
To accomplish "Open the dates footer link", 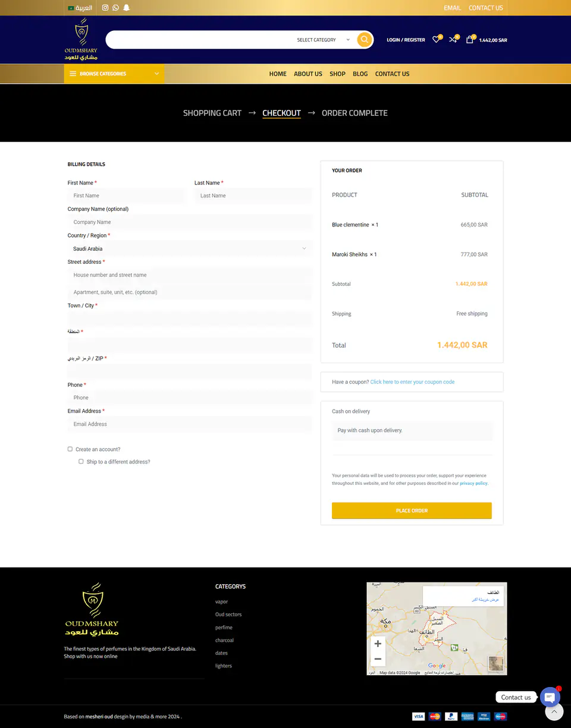I will 221,653.
